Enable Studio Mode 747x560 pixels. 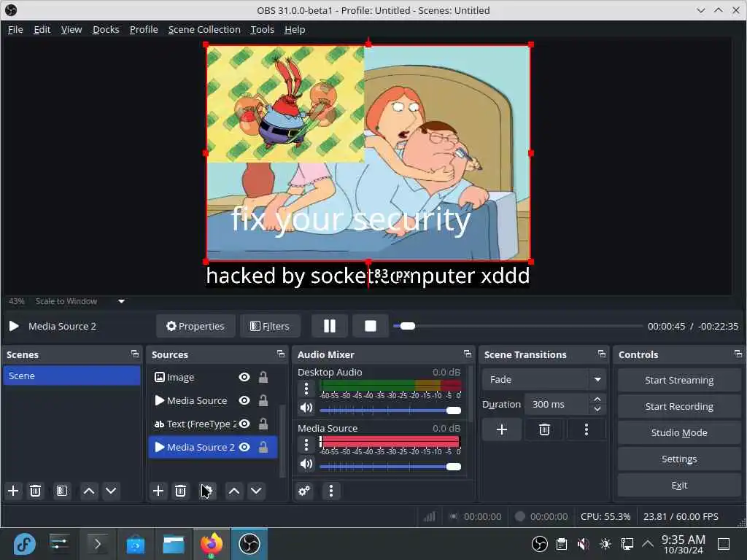point(679,432)
